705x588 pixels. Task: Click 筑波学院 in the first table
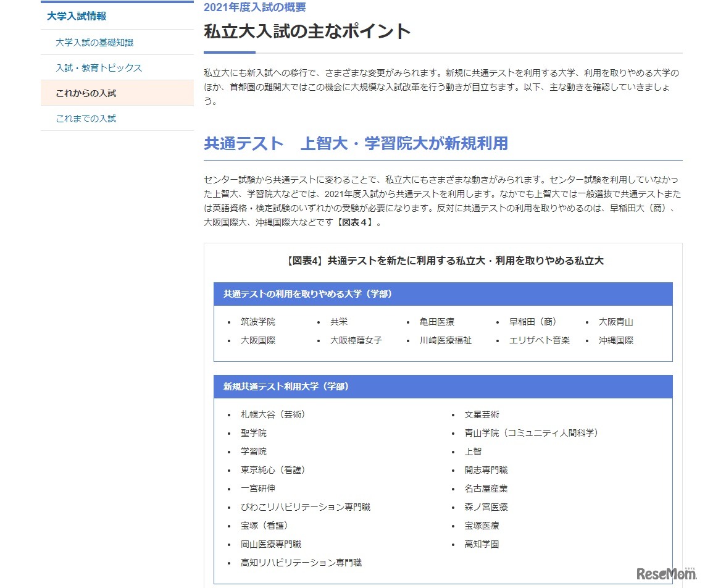pos(257,321)
